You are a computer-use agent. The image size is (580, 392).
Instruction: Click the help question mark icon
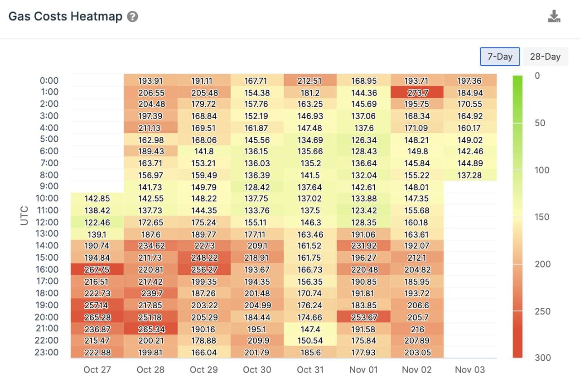[132, 17]
